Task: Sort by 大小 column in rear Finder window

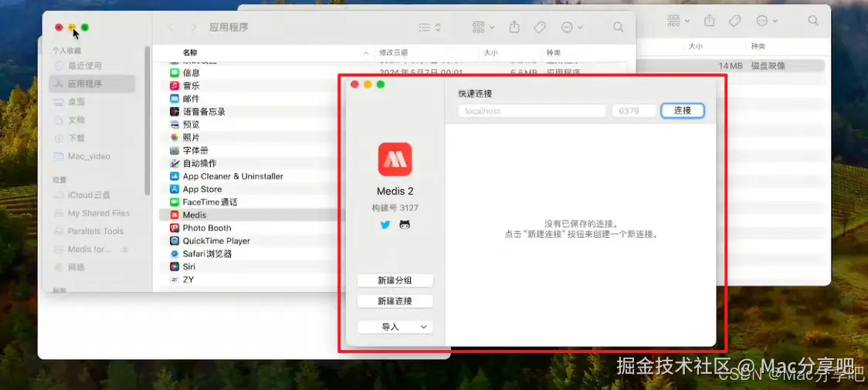Action: pos(695,46)
